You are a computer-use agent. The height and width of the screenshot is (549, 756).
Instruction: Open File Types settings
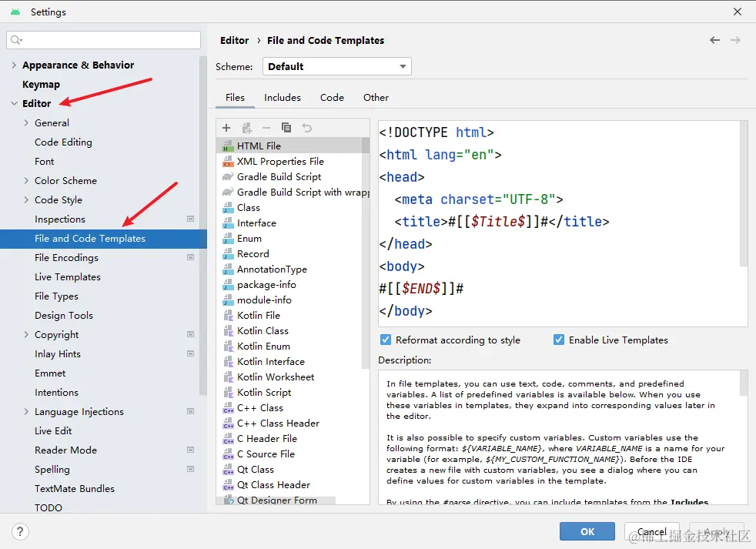(x=56, y=296)
